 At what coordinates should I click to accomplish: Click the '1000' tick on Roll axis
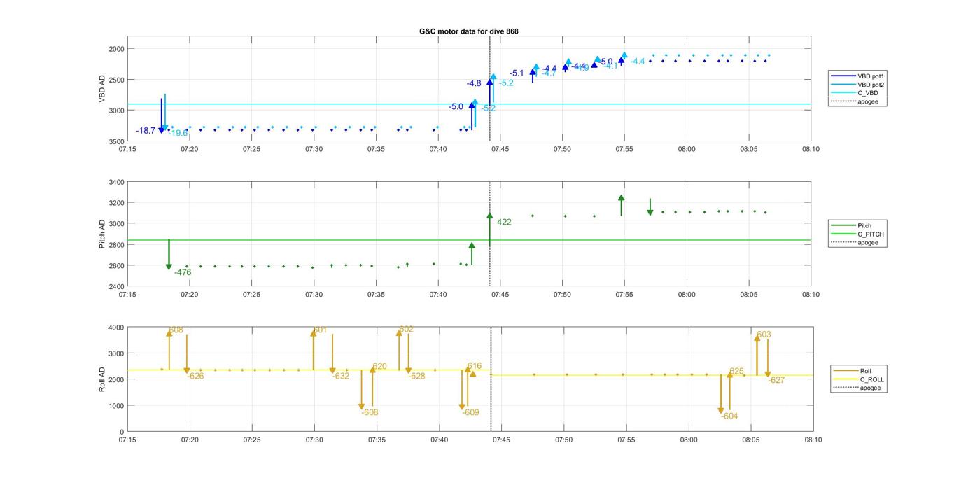tap(115, 406)
